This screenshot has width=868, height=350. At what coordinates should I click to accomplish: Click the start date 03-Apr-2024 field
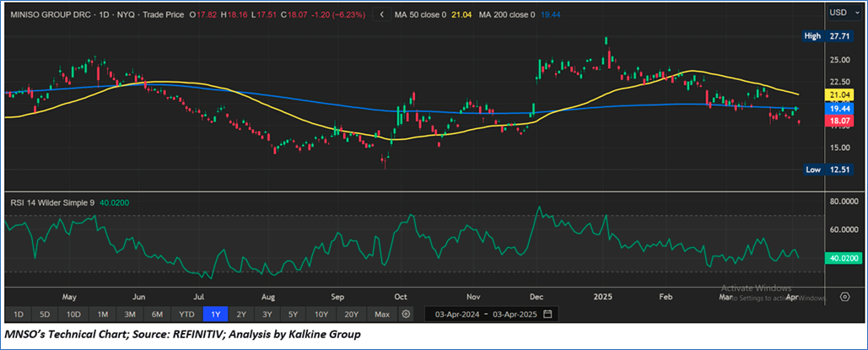[455, 315]
